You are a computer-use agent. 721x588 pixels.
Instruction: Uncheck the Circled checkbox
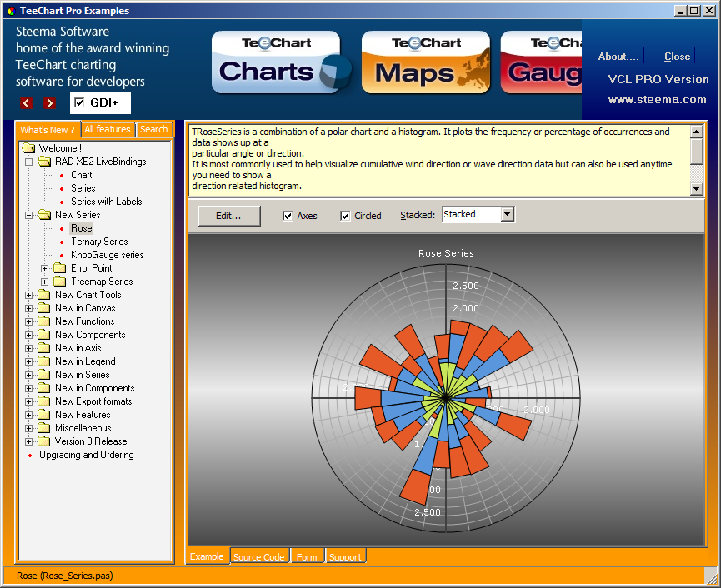point(345,216)
